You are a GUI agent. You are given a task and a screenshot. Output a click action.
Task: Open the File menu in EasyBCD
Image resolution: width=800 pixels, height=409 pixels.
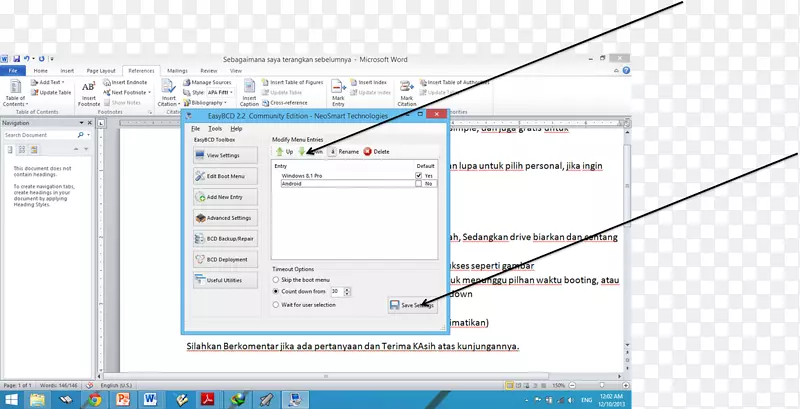[x=195, y=129]
